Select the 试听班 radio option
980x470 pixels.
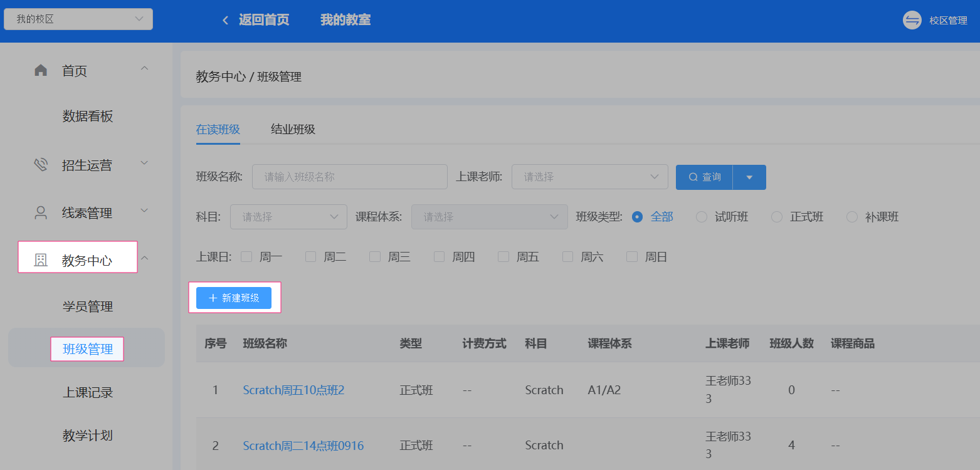point(701,216)
